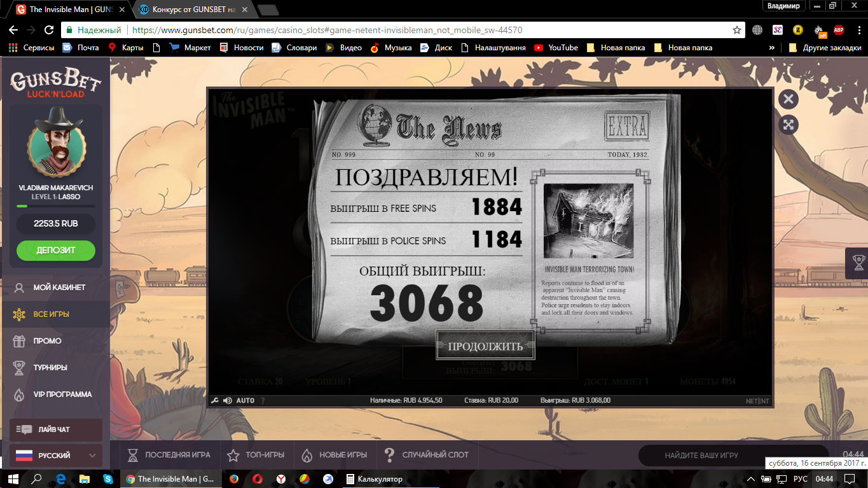Image resolution: width=868 pixels, height=488 pixels.
Task: Toggle AUTO play in the game bar
Action: 245,400
